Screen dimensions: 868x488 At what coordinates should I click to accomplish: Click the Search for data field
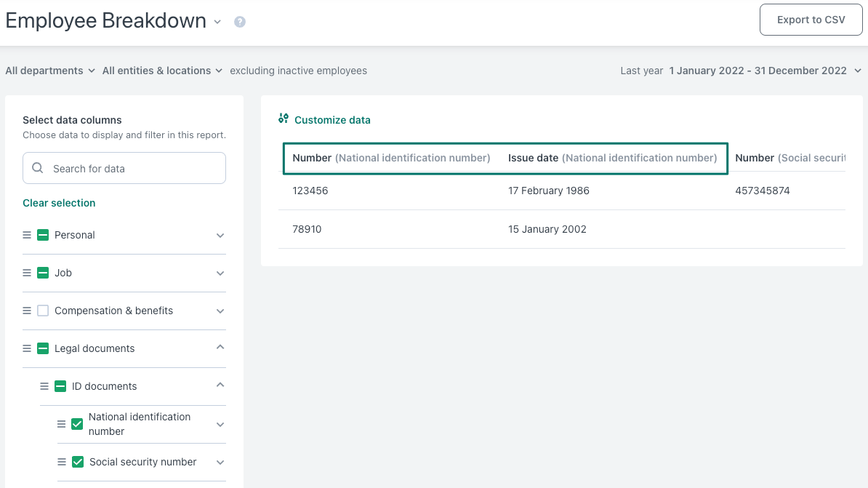[x=124, y=168]
